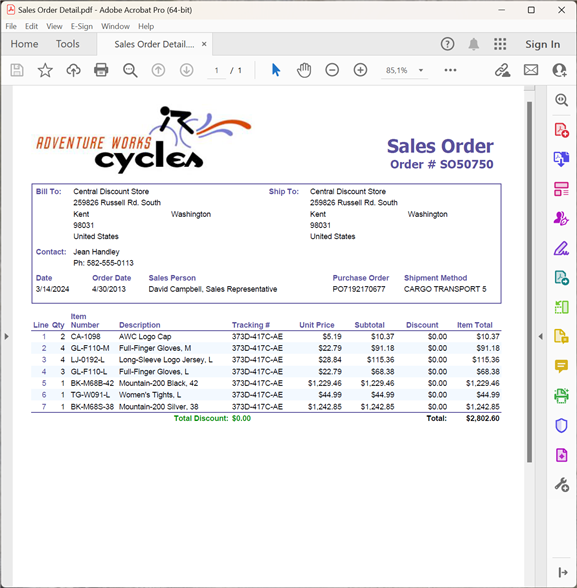Open Find text magnifier icon
This screenshot has height=588, width=577.
(x=130, y=70)
